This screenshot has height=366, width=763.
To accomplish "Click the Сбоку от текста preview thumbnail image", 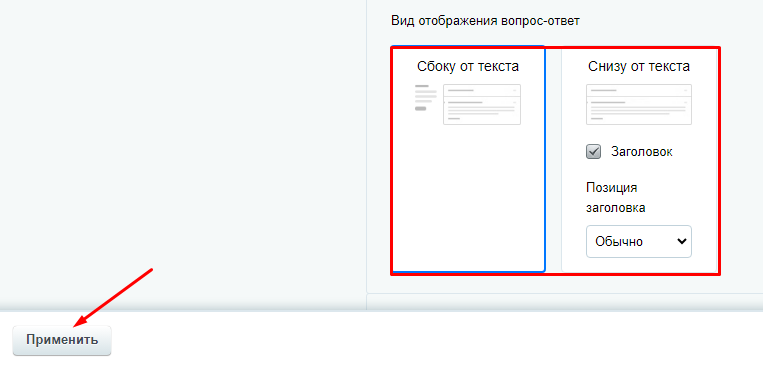I will coord(468,104).
